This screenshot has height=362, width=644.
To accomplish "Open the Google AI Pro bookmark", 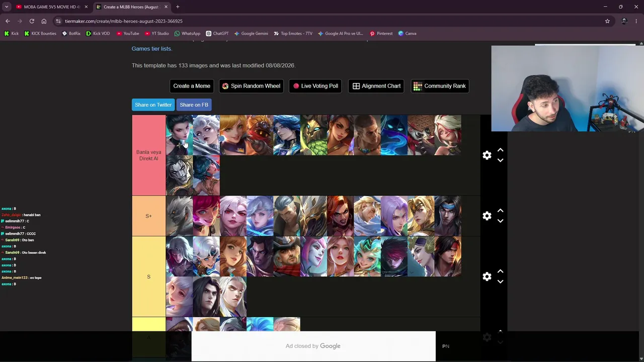I will click(341, 34).
